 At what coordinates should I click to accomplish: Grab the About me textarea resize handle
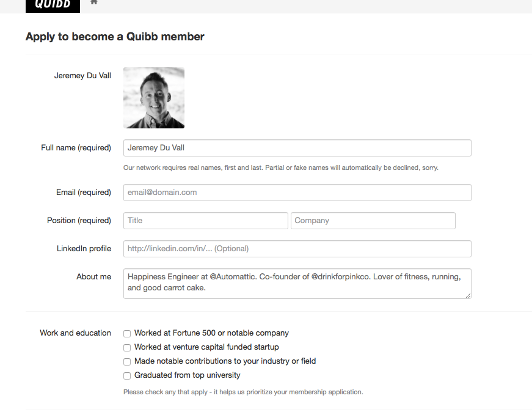468,296
